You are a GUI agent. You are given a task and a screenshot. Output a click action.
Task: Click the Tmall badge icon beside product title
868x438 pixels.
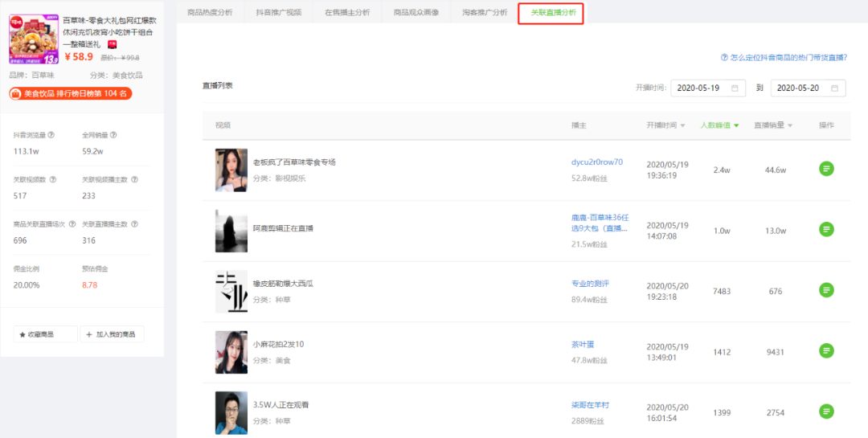(x=112, y=43)
